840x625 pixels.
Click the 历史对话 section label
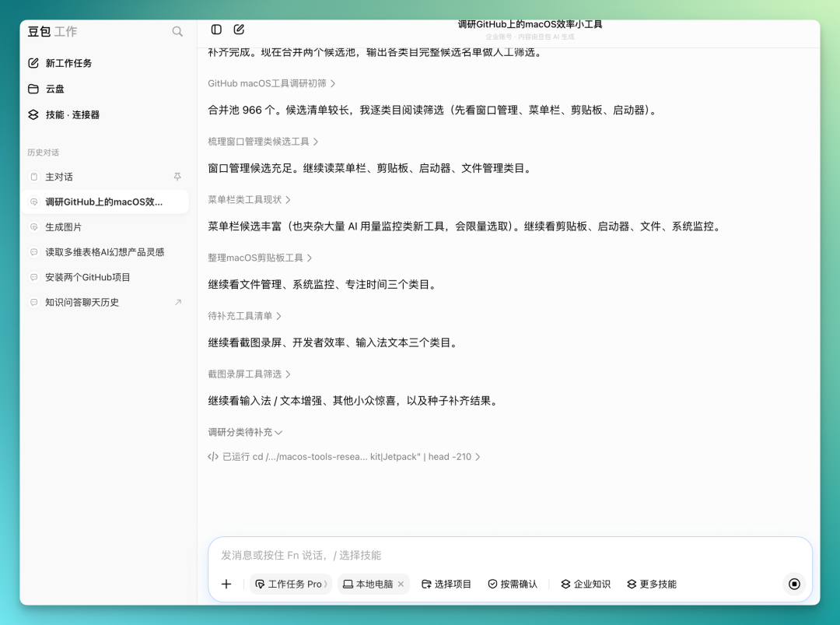point(43,153)
